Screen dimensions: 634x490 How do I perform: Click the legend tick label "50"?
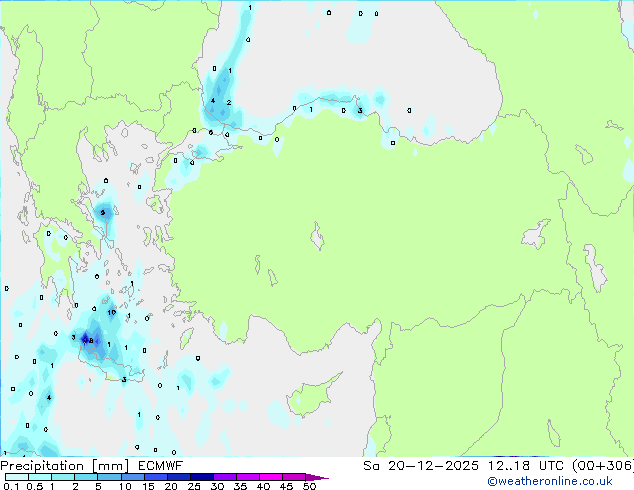(309, 486)
